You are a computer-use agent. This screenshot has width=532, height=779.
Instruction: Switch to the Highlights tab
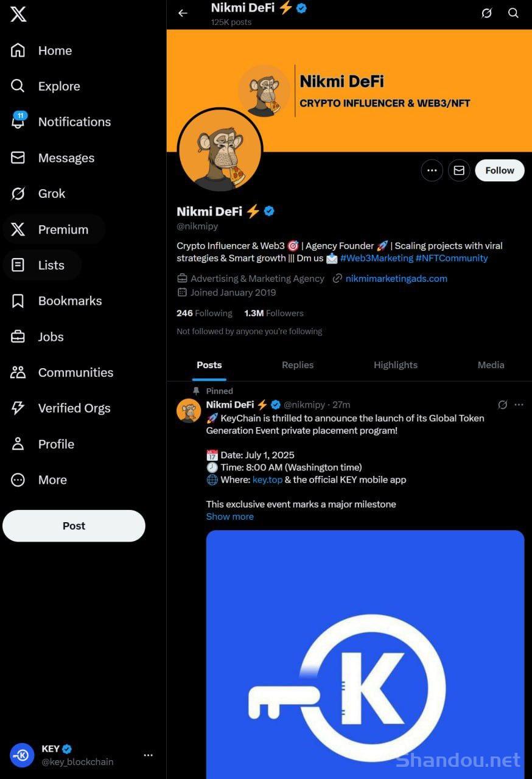[396, 365]
